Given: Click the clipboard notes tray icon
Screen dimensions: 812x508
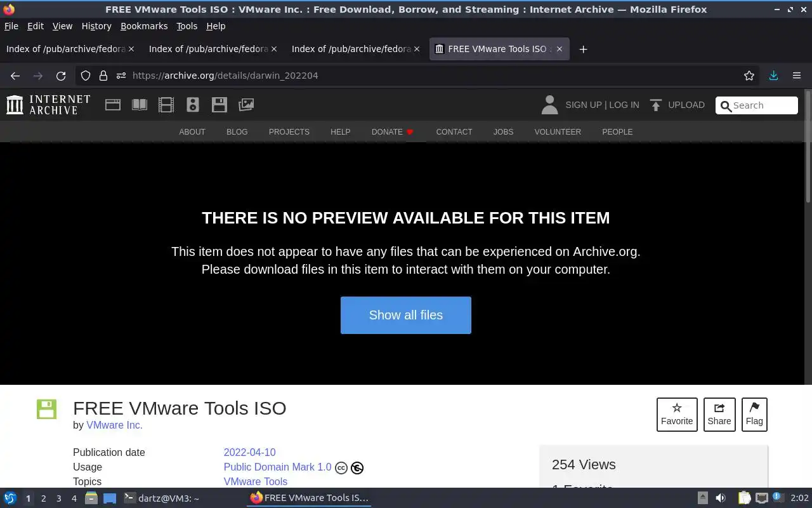Looking at the screenshot, I should 744,498.
